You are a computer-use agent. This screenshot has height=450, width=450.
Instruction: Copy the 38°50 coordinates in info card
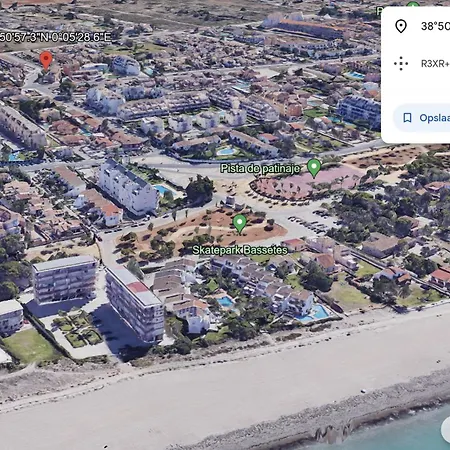[435, 26]
